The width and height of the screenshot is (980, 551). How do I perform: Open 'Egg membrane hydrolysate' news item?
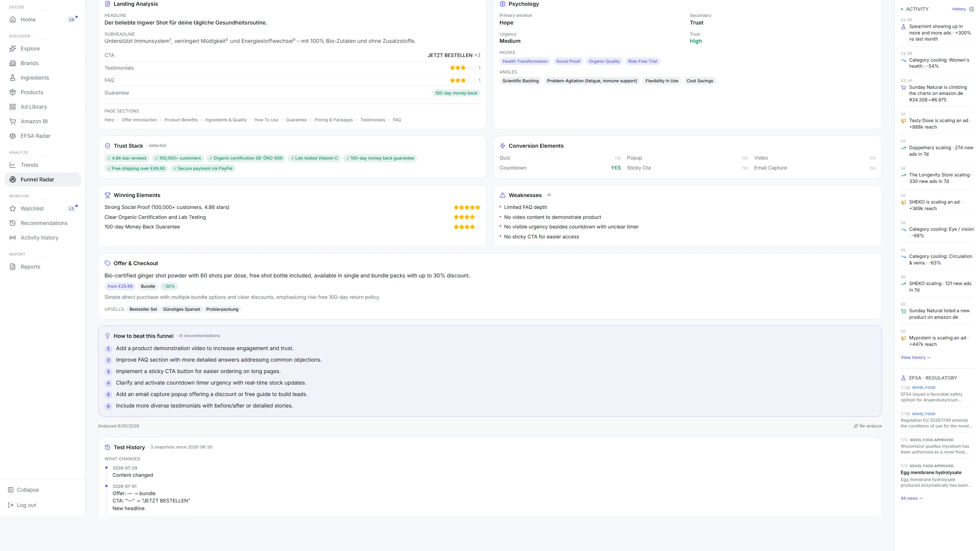click(x=937, y=476)
